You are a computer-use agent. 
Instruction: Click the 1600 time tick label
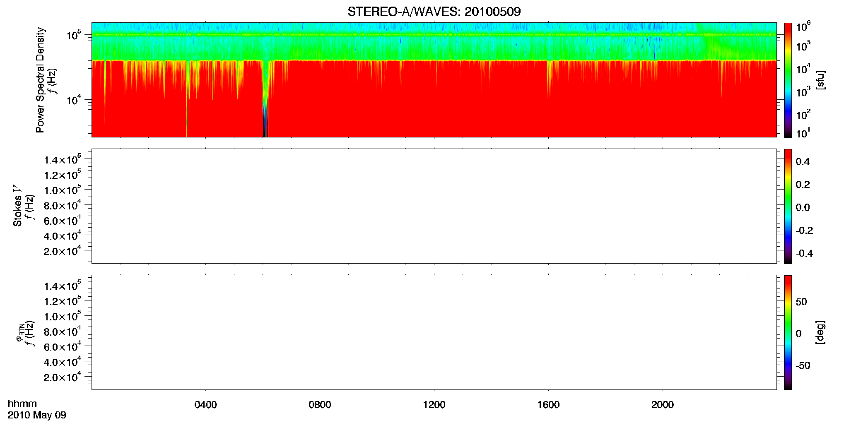pos(548,405)
